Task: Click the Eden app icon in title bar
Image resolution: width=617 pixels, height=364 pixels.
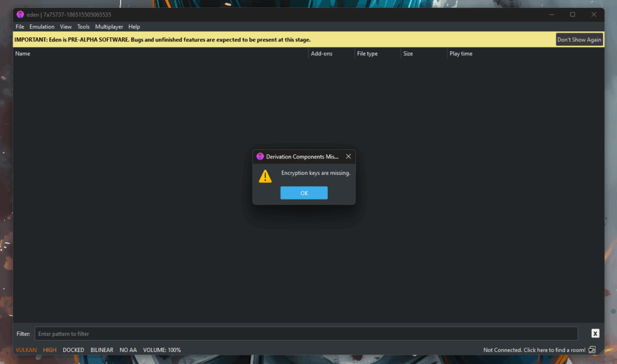Action: (x=20, y=14)
